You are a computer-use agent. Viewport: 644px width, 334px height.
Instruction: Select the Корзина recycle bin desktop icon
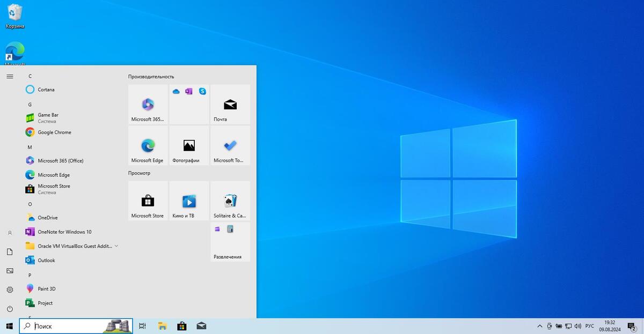coord(15,16)
